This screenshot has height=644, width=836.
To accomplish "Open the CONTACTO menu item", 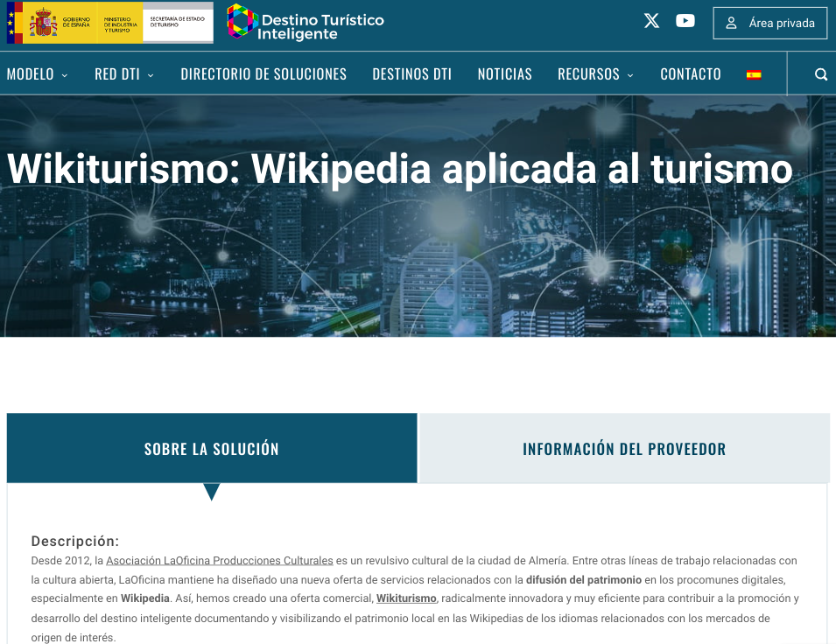I will coord(691,74).
